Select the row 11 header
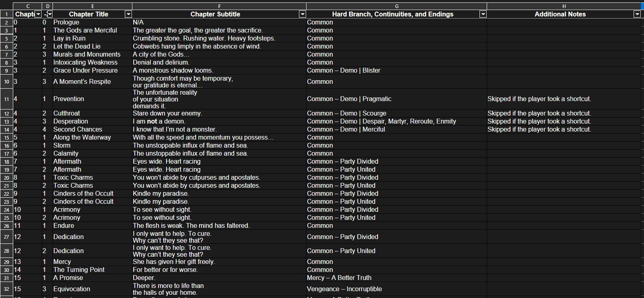This screenshot has height=298, width=644. click(x=6, y=99)
